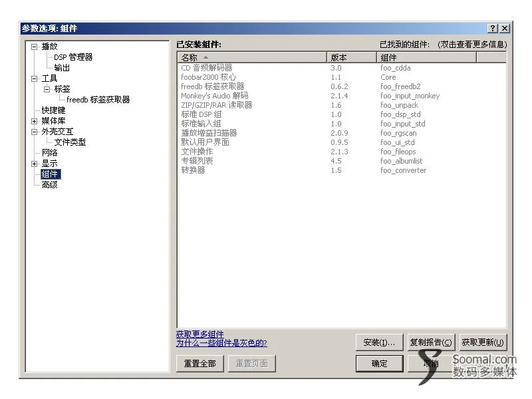Viewport: 532px width, 399px height.
Task: Select the 文件操作 row
Action: click(x=342, y=152)
